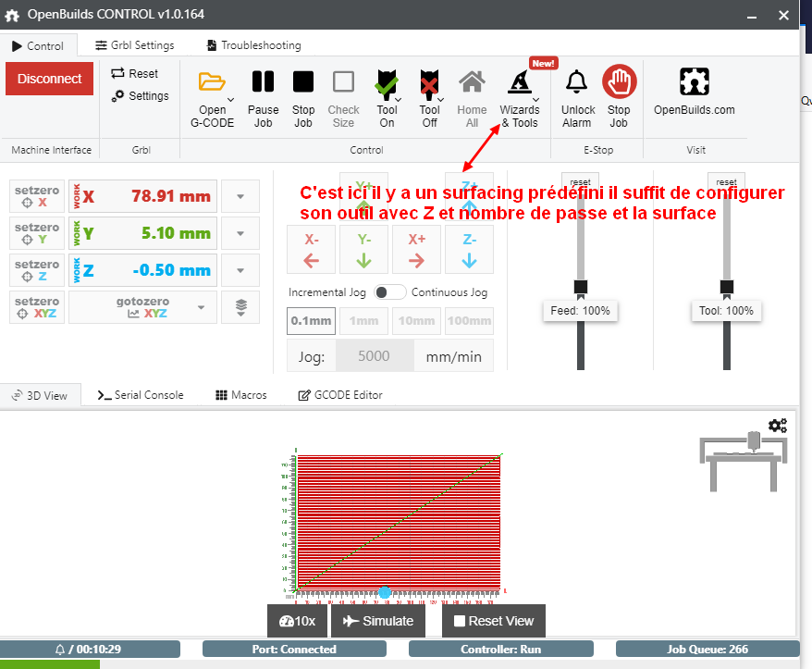Viewport: 812px width, 669px height.
Task: Reset the Tool override slider
Action: (x=726, y=180)
